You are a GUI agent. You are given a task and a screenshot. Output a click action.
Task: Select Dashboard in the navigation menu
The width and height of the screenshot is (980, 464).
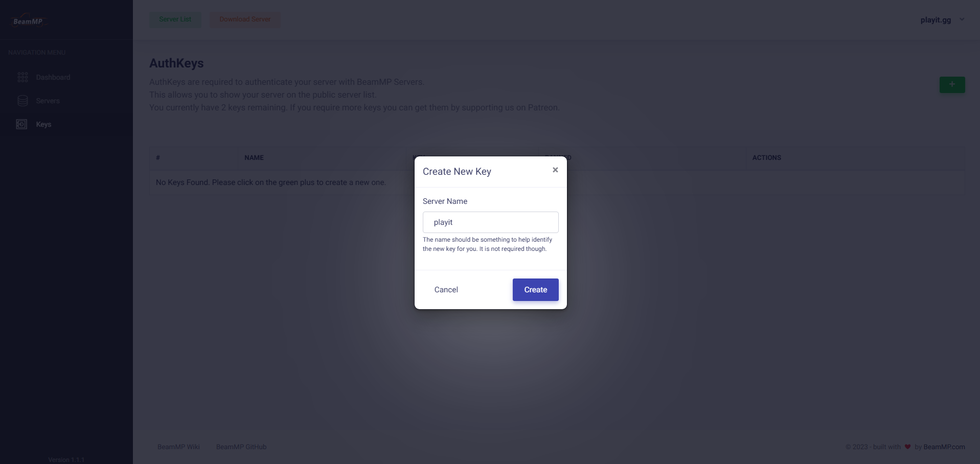pyautogui.click(x=53, y=77)
